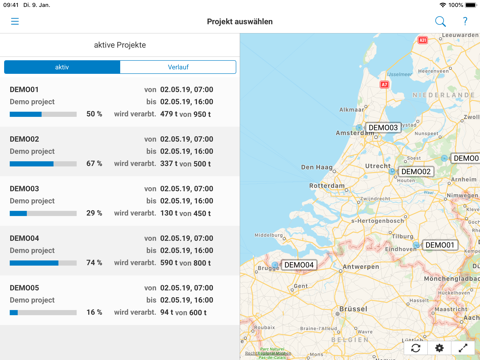Image resolution: width=480 pixels, height=360 pixels.
Task: Tap Den Haag on the map
Action: tap(317, 167)
